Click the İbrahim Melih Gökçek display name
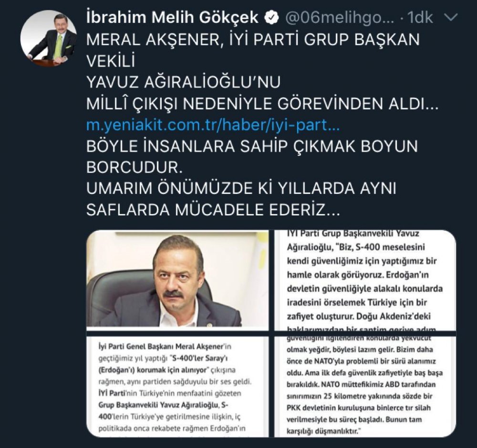 pos(173,17)
